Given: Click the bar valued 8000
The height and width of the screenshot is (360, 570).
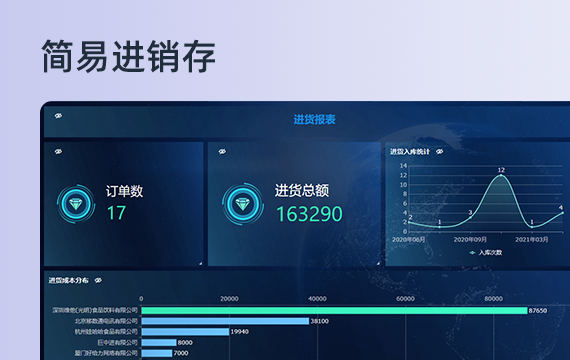Looking at the screenshot, I should (x=159, y=343).
